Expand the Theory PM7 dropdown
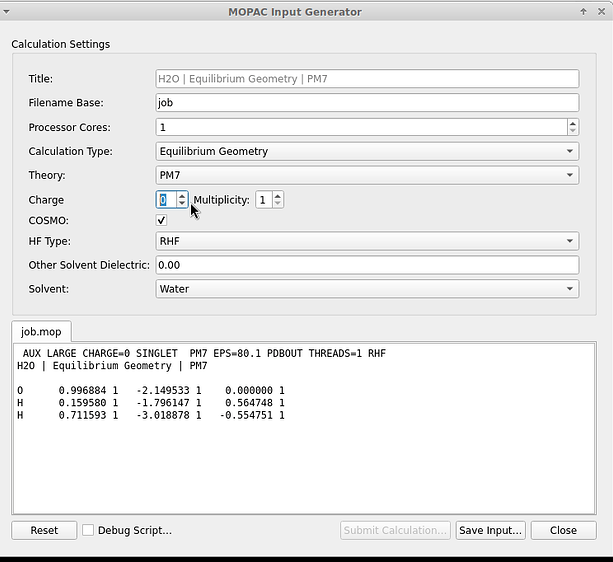 (367, 175)
